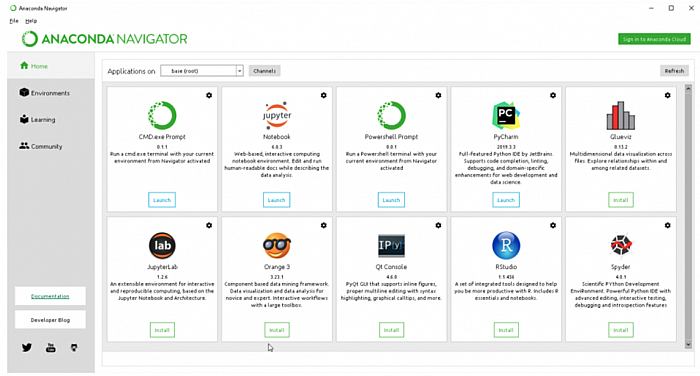Click the Glueviz bar chart icon
This screenshot has height=376, width=700.
[621, 116]
